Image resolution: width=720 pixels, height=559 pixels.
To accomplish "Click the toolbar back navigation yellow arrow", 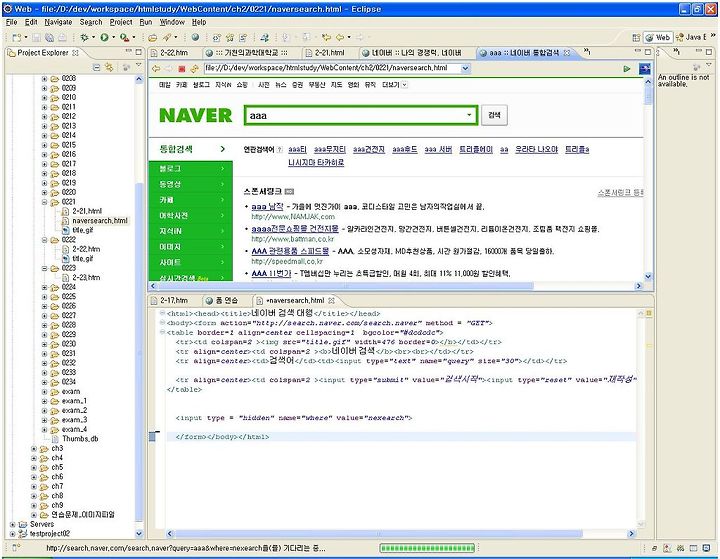I will pos(340,37).
